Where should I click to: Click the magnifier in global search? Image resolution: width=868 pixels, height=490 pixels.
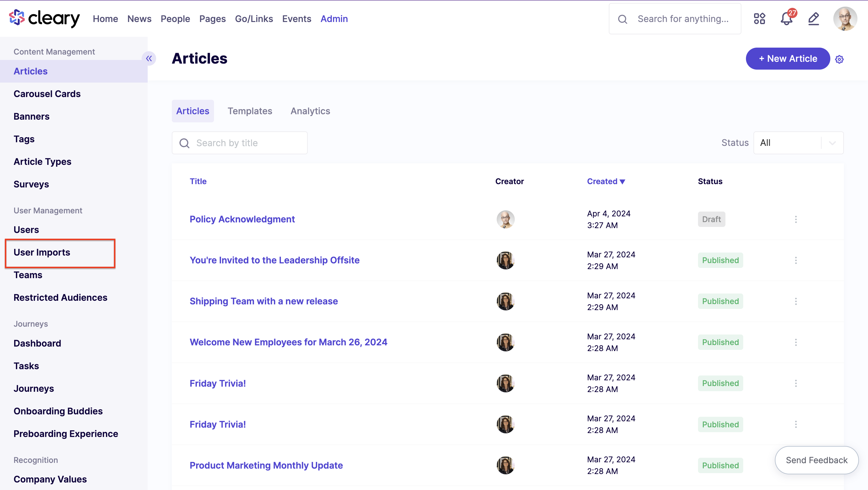[x=623, y=19]
